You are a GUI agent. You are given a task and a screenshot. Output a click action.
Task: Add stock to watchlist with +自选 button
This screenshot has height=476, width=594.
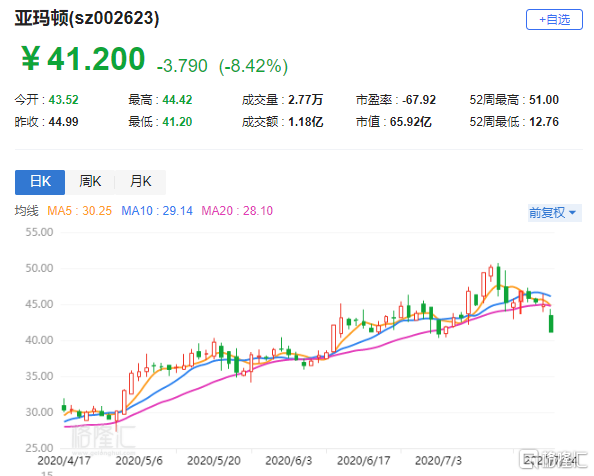click(x=554, y=20)
